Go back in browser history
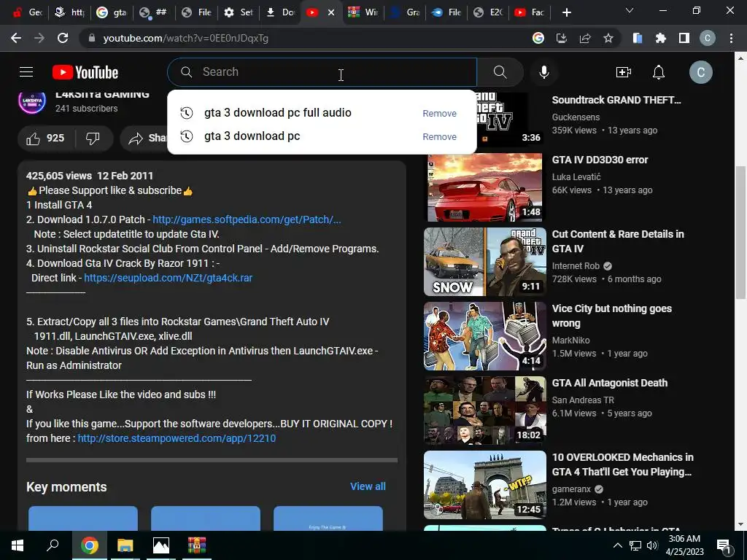This screenshot has height=560, width=747. pyautogui.click(x=16, y=38)
